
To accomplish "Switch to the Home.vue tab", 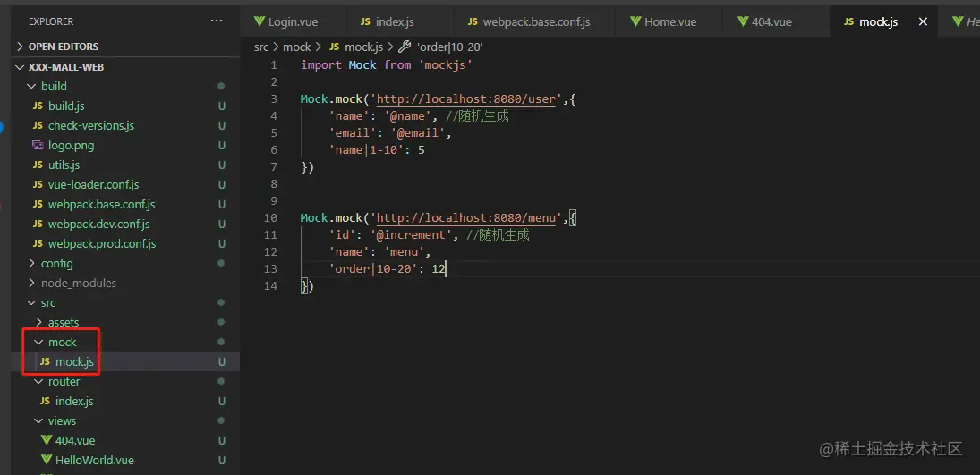I will pyautogui.click(x=668, y=21).
